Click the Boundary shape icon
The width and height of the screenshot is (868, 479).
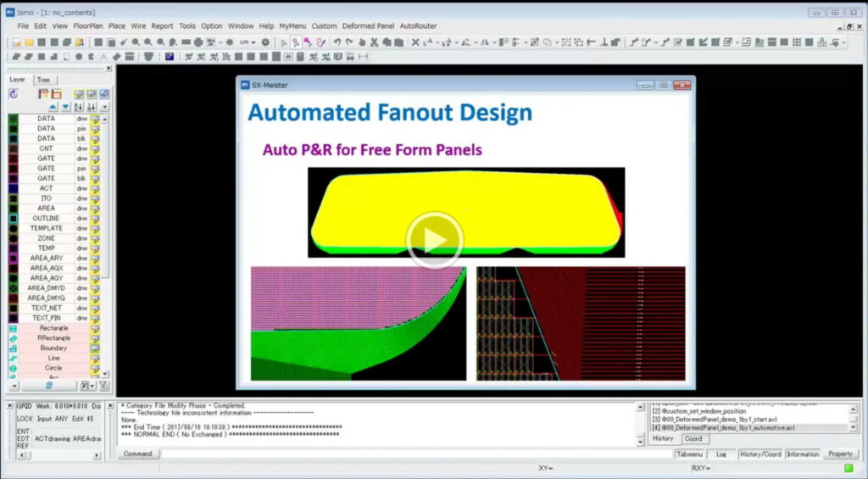click(14, 348)
